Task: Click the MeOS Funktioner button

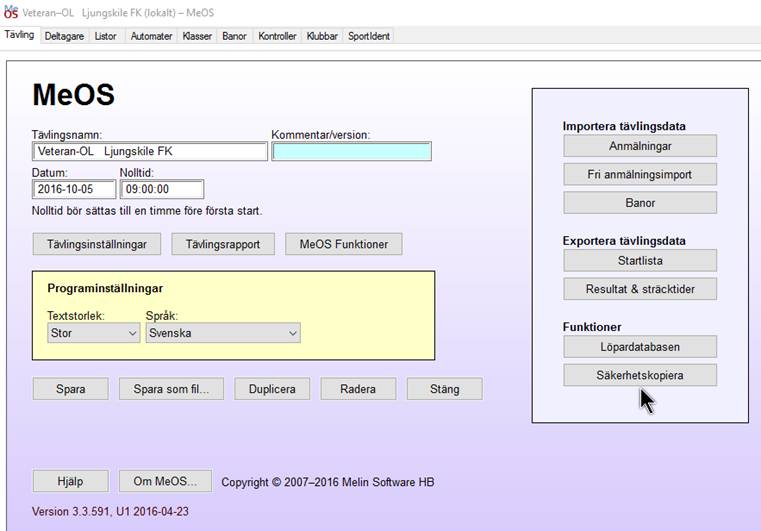Action: pos(344,244)
